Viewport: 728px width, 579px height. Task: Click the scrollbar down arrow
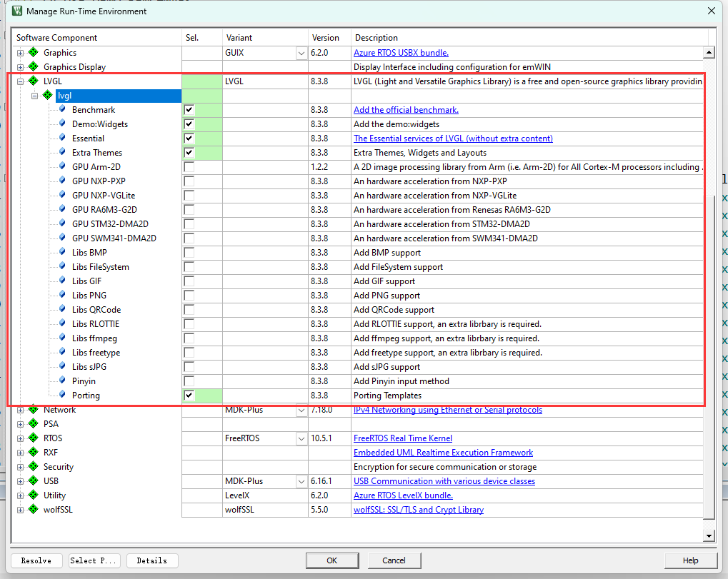tap(709, 536)
